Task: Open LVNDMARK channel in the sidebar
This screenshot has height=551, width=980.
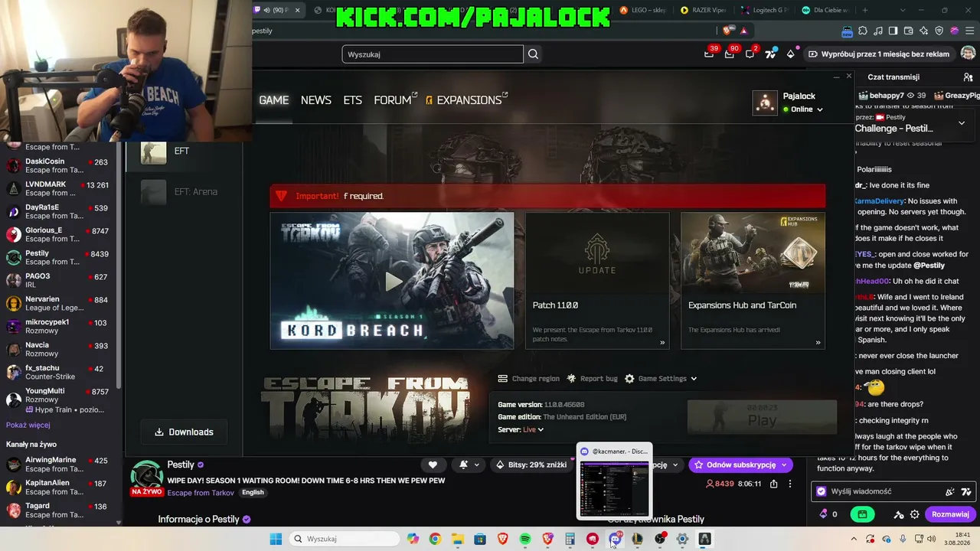Action: point(59,189)
